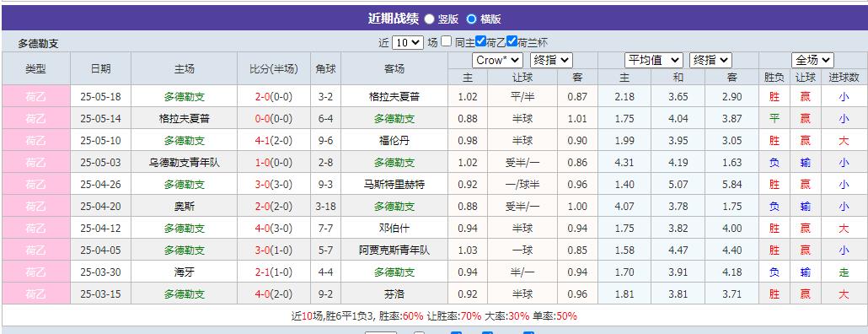Click result 平 on 25-05-14
Viewport: 868px width, 334px height.
[774, 119]
